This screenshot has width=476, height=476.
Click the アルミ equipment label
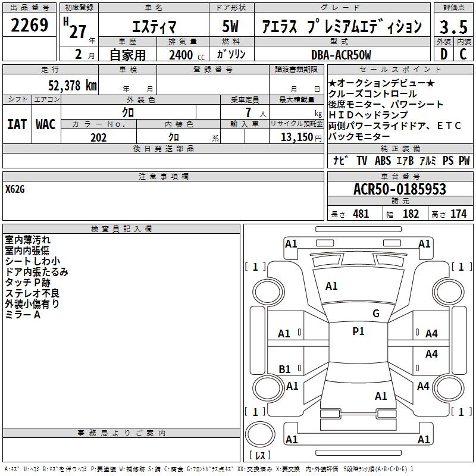(428, 160)
